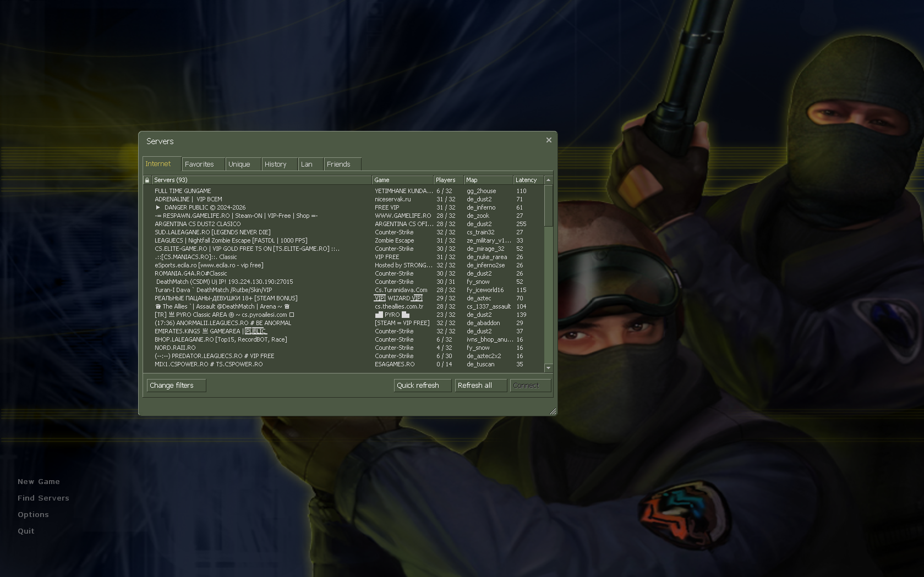Click the Connect button

531,386
